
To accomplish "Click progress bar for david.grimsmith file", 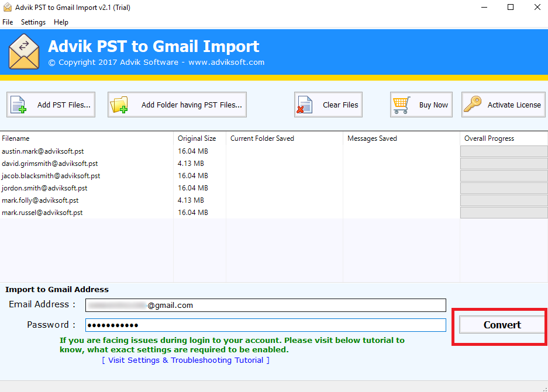I will coord(504,164).
